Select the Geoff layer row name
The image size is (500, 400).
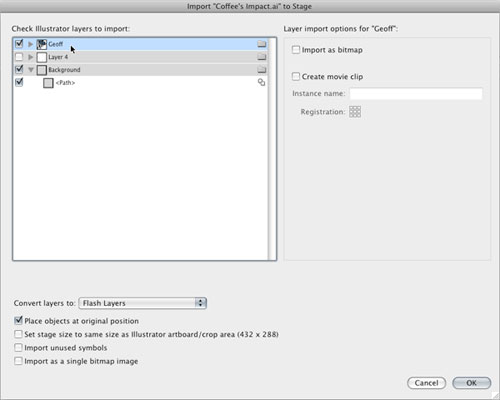(x=55, y=44)
